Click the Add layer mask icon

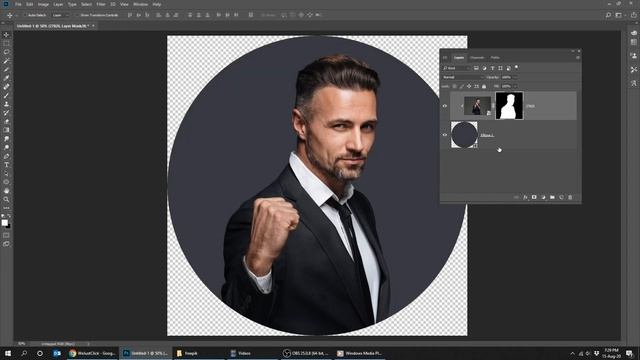click(534, 198)
